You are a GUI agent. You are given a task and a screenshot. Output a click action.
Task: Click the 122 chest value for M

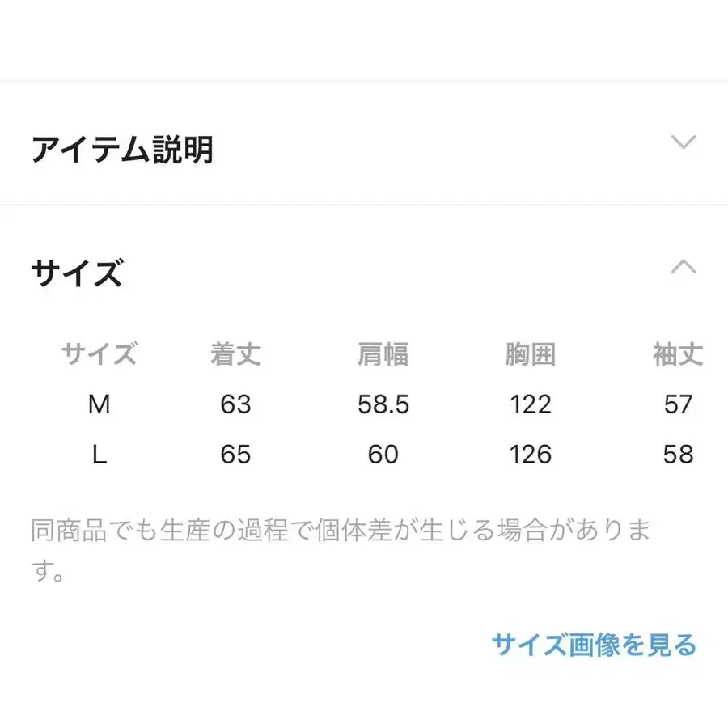[530, 404]
